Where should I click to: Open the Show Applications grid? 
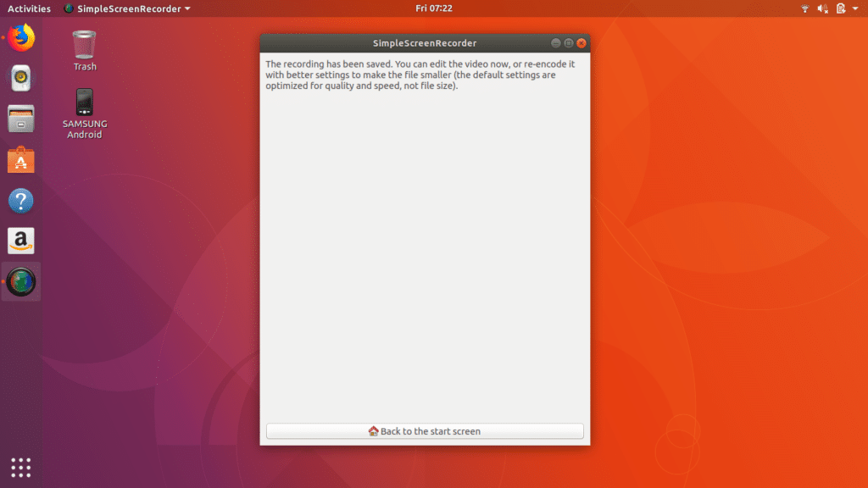20,467
